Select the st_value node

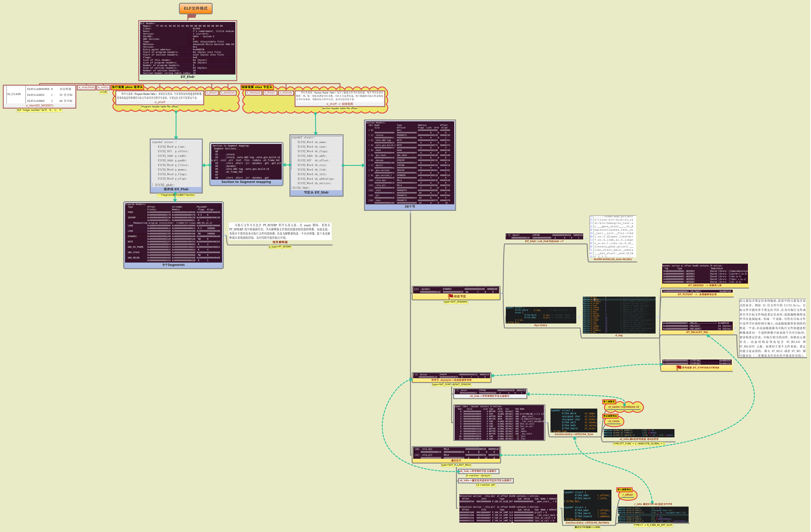click(614, 421)
